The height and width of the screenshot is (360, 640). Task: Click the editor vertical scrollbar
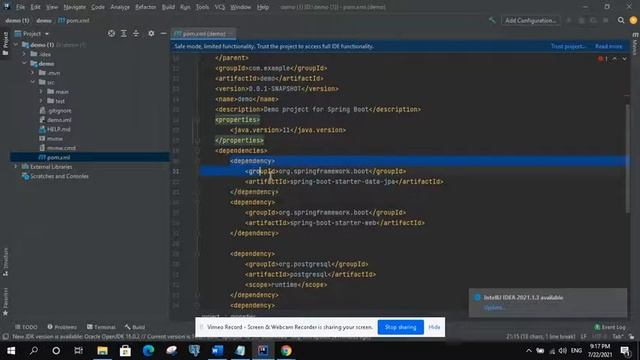tap(627, 158)
